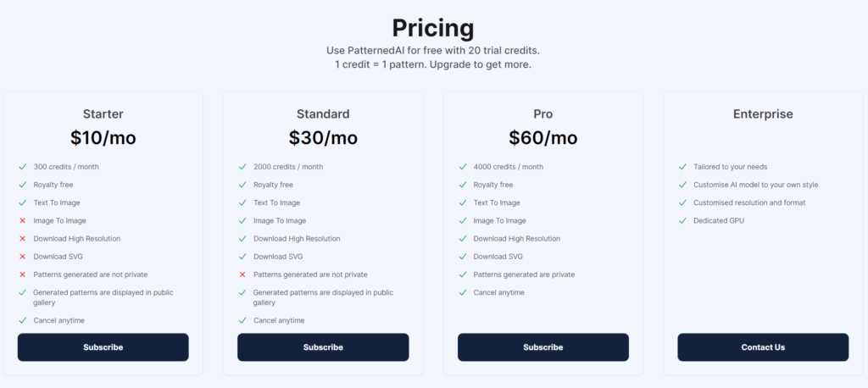Screen dimensions: 868x388
Task: Click red X by Starter Download High Resolution
Action: point(23,239)
